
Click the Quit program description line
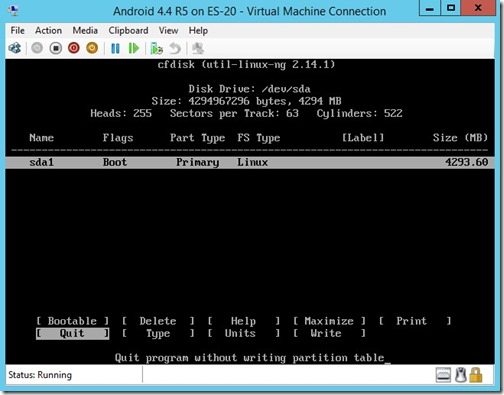click(249, 358)
